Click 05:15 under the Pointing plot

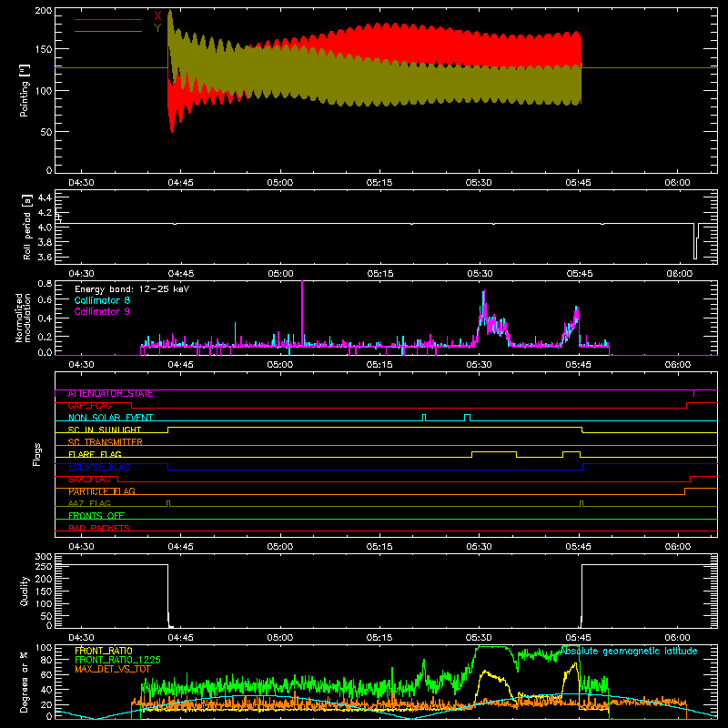pyautogui.click(x=379, y=183)
